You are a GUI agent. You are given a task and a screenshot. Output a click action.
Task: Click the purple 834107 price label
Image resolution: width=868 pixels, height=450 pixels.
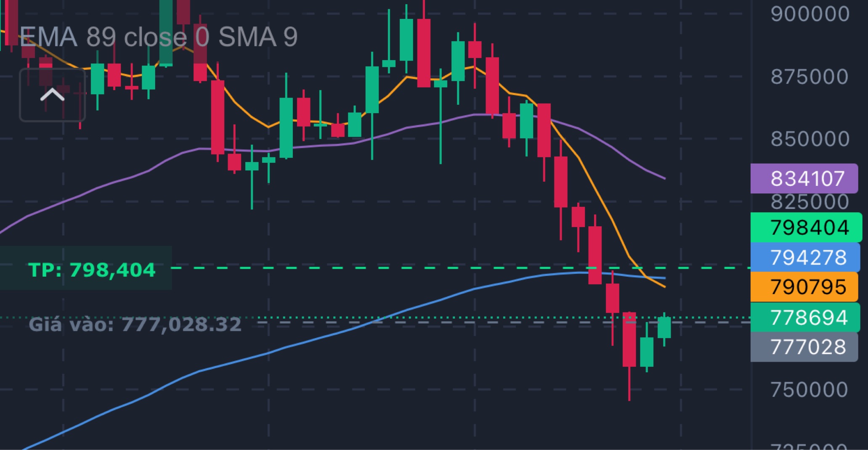click(804, 178)
